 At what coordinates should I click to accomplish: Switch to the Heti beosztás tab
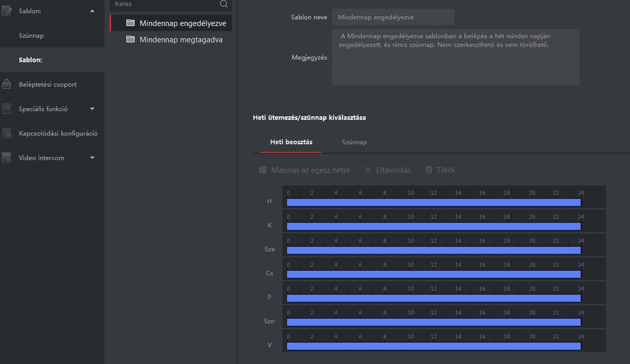(291, 142)
